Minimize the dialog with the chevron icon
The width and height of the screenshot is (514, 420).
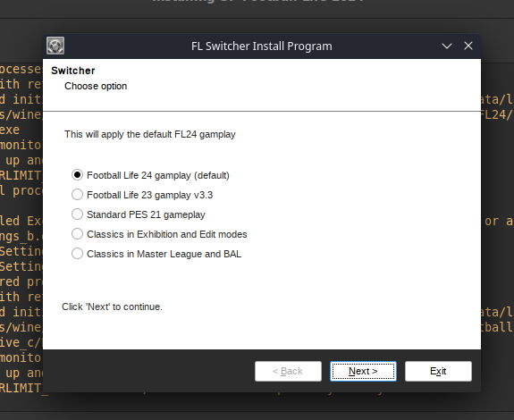point(447,46)
